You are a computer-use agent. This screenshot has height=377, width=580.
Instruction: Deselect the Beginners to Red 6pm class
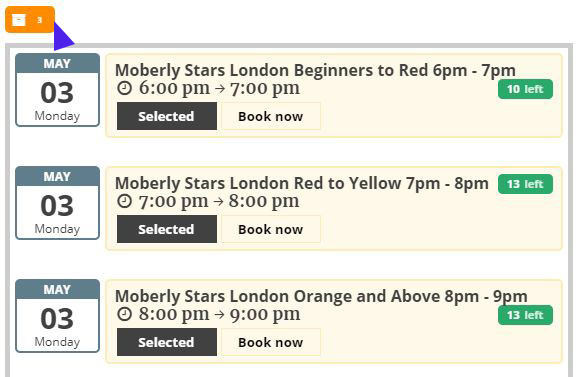(x=167, y=116)
